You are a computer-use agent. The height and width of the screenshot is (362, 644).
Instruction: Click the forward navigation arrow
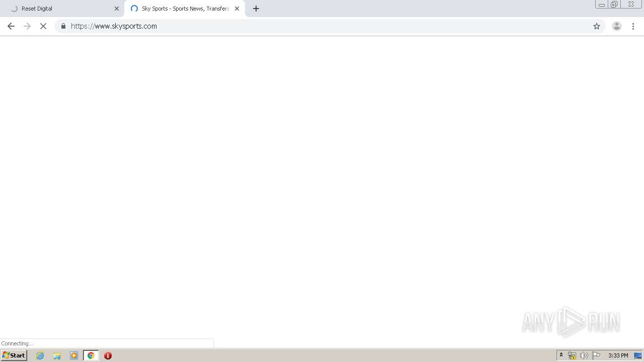(27, 26)
